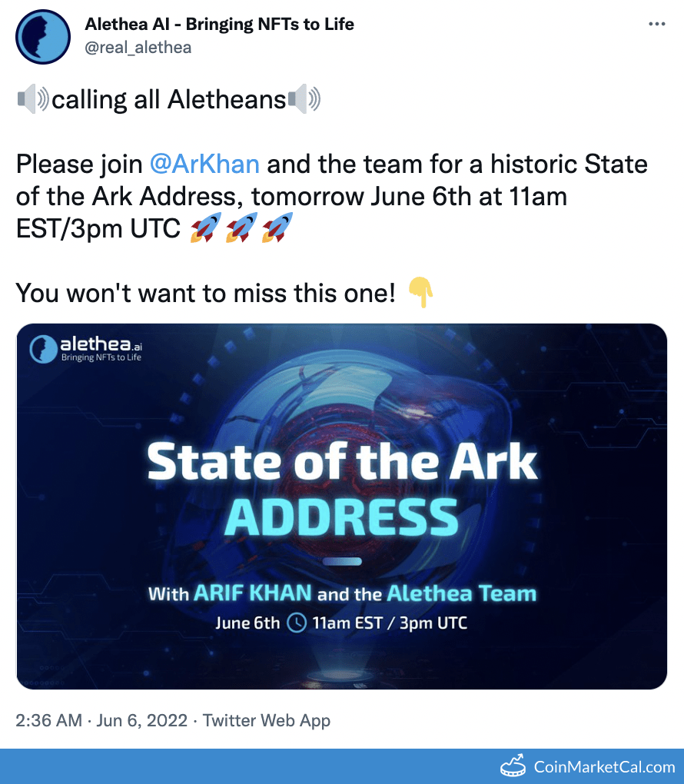Viewport: 684px width, 784px height.
Task: Click the tweet timestamp "2:36 AM · Jun 6, 2022"
Action: coord(101,720)
